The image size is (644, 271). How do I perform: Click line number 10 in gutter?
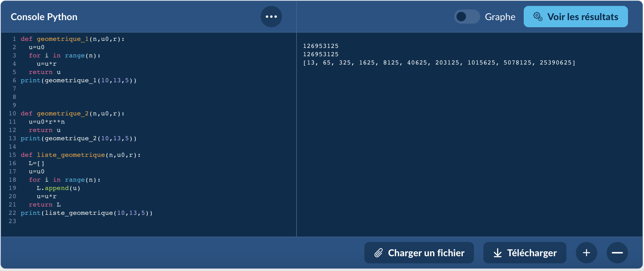pos(12,114)
